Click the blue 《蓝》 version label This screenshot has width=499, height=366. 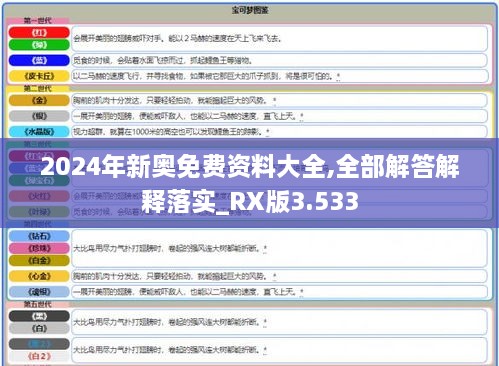pos(39,60)
